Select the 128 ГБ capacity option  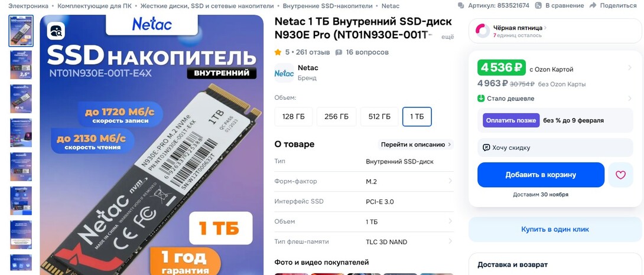click(294, 117)
